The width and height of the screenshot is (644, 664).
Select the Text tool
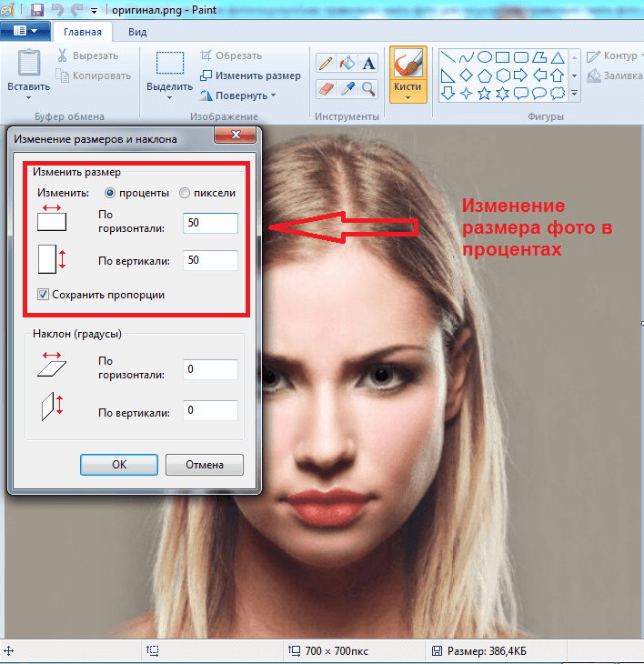click(368, 64)
